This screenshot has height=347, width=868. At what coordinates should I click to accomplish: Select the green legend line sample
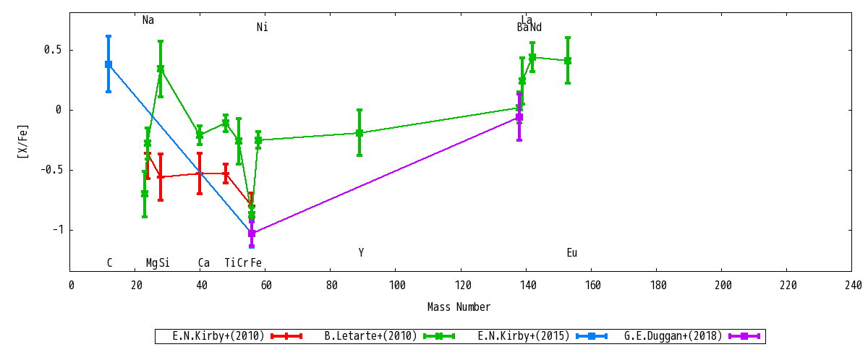(x=438, y=336)
